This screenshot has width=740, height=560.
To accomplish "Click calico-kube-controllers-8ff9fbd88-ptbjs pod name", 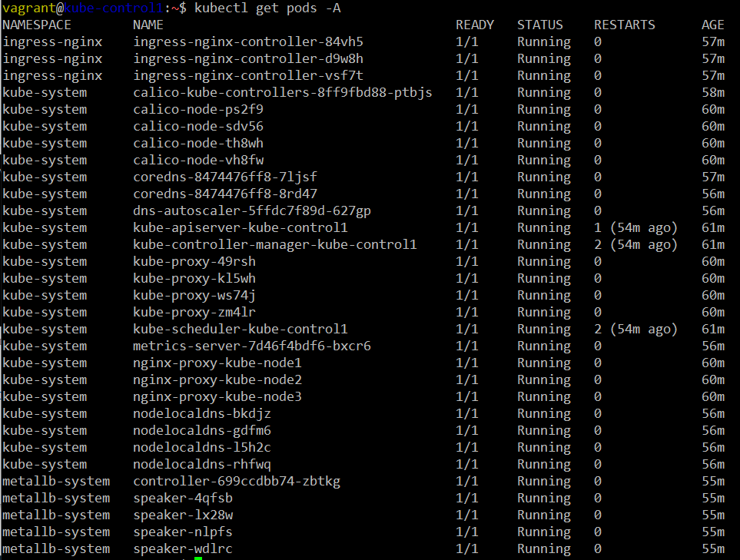I will pyautogui.click(x=283, y=92).
